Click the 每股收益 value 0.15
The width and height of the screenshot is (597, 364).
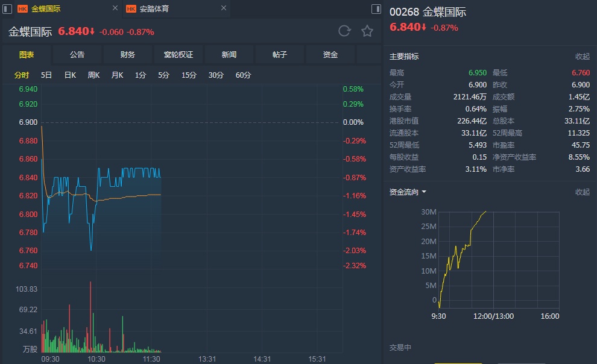(x=480, y=157)
